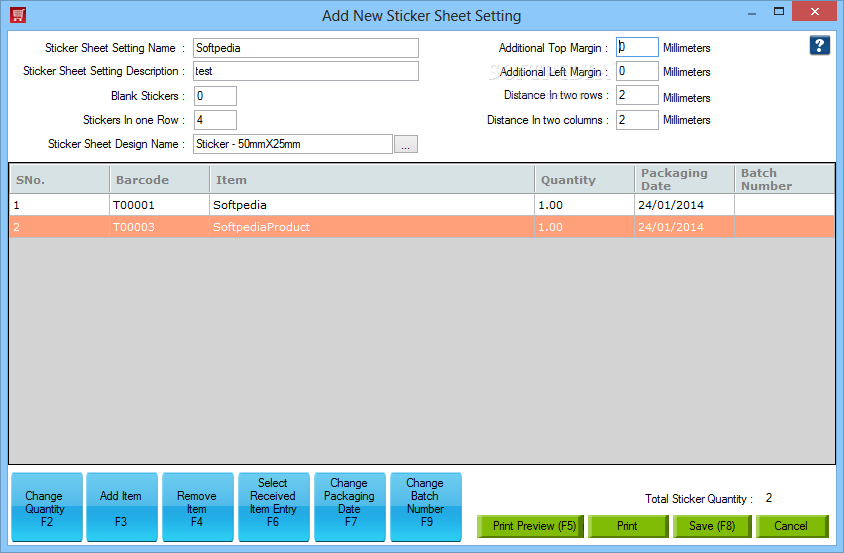Minimize the sticker sheet setting window
This screenshot has height=553, width=844.
tap(752, 12)
